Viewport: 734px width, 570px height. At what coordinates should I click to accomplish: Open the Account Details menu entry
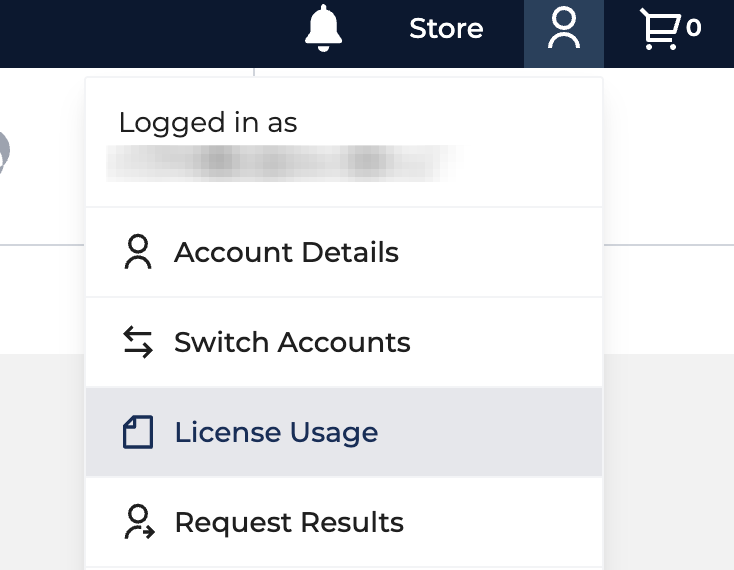(x=344, y=252)
